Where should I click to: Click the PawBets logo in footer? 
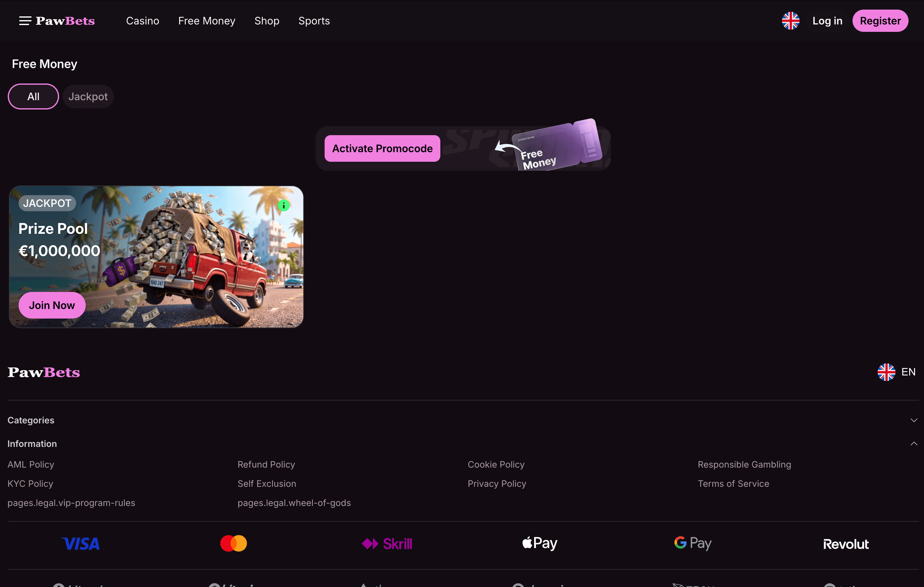point(44,372)
